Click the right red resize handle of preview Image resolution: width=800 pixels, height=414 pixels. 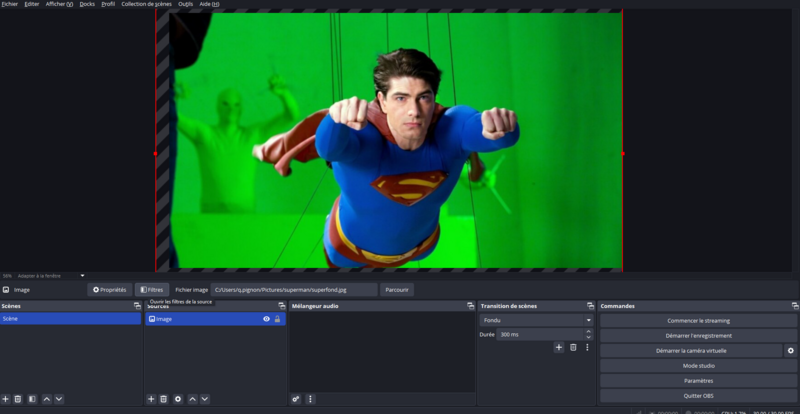pos(622,153)
